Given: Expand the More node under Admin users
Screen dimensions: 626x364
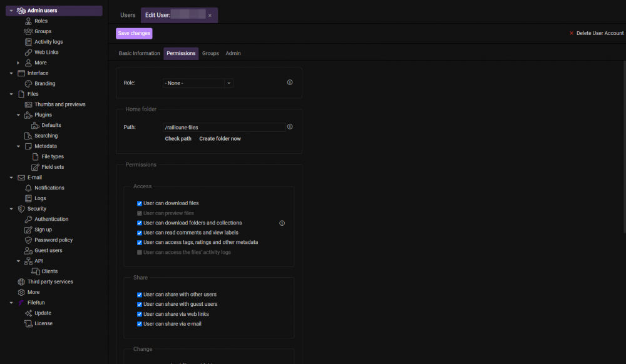Looking at the screenshot, I should click(18, 63).
